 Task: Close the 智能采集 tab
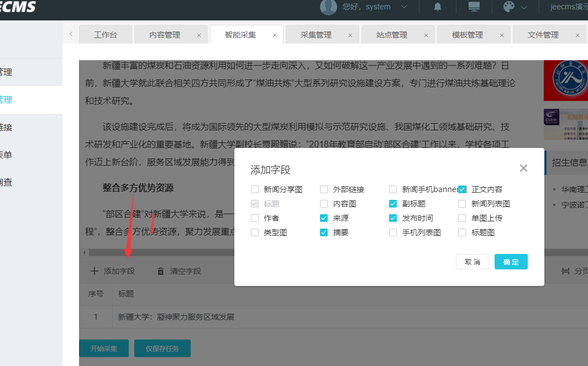click(x=275, y=35)
